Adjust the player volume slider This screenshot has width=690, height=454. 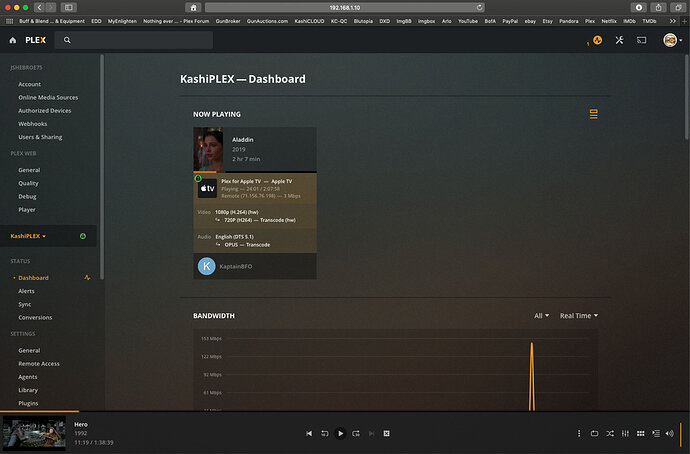tap(681, 434)
